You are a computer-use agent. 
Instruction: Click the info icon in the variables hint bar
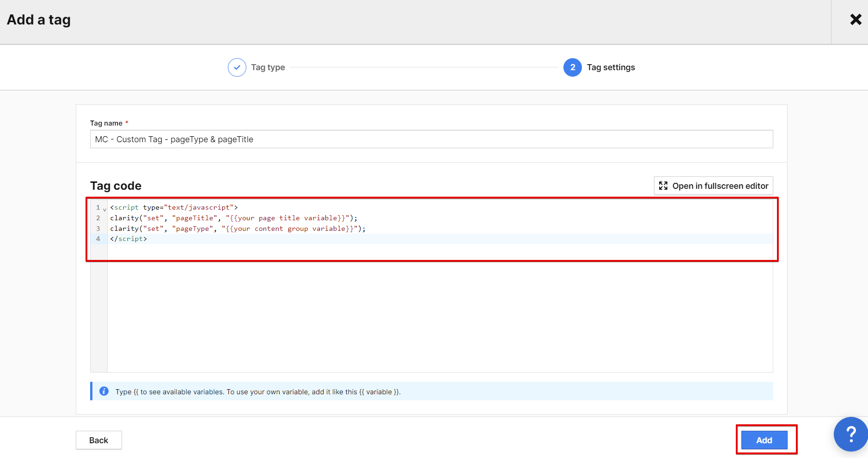(104, 391)
